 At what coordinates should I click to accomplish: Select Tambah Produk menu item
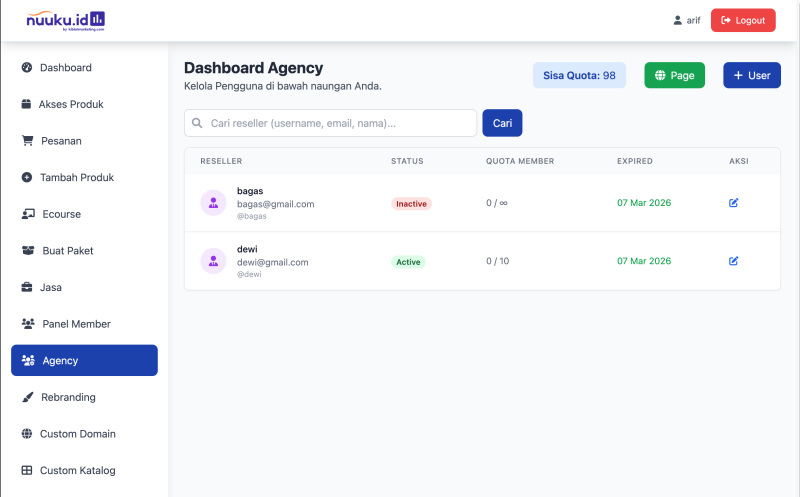(76, 177)
